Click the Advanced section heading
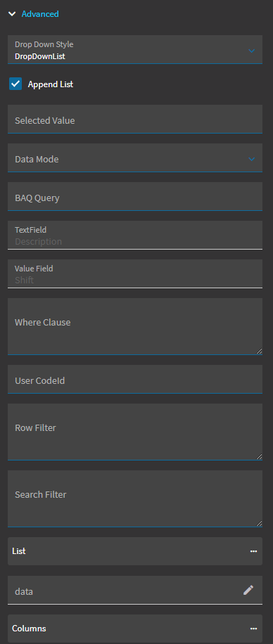The width and height of the screenshot is (273, 644). 40,14
